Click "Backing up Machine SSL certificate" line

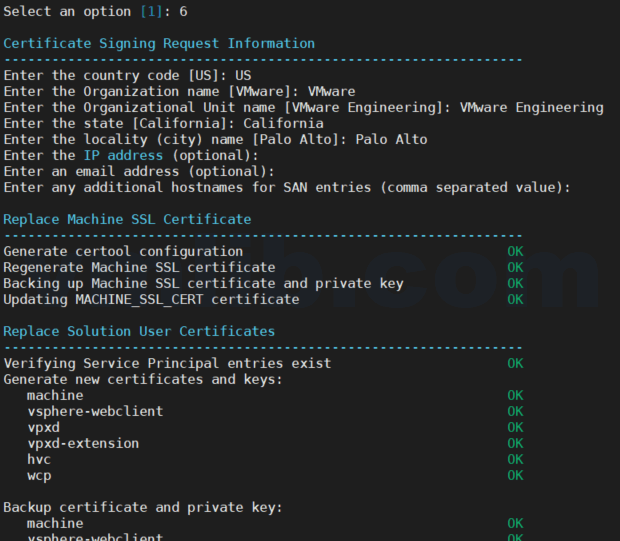pyautogui.click(x=203, y=283)
